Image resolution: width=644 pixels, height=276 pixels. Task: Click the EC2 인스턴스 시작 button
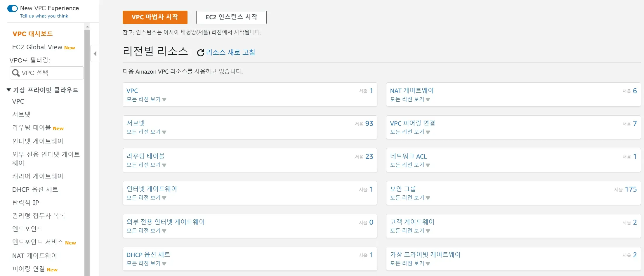coord(231,17)
